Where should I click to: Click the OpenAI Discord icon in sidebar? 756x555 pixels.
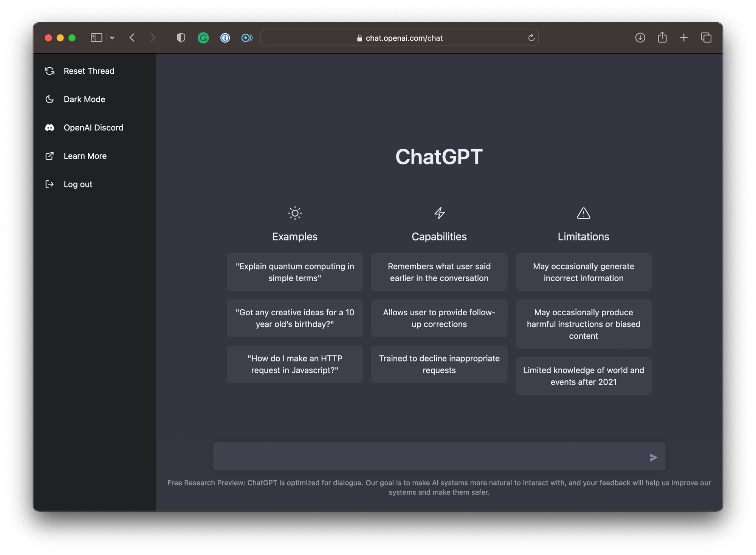coord(50,127)
